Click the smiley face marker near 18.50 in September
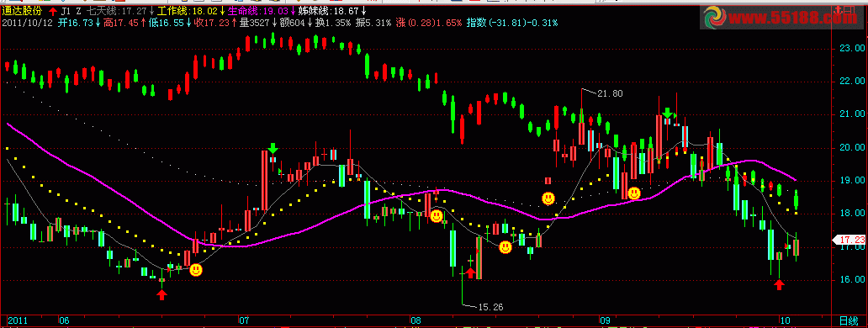The height and width of the screenshot is (328, 868). (x=634, y=193)
